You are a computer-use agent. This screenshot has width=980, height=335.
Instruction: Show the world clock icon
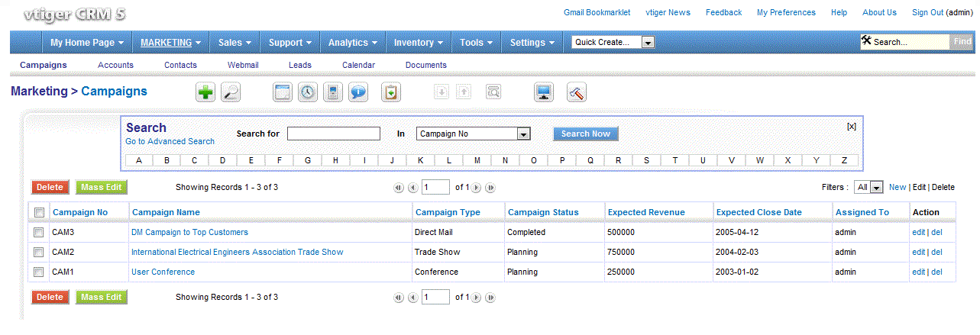pyautogui.click(x=307, y=92)
